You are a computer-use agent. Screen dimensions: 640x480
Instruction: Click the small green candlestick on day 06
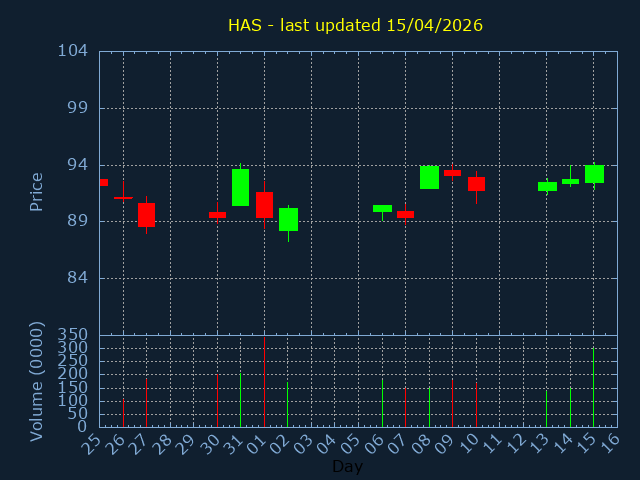click(x=382, y=208)
